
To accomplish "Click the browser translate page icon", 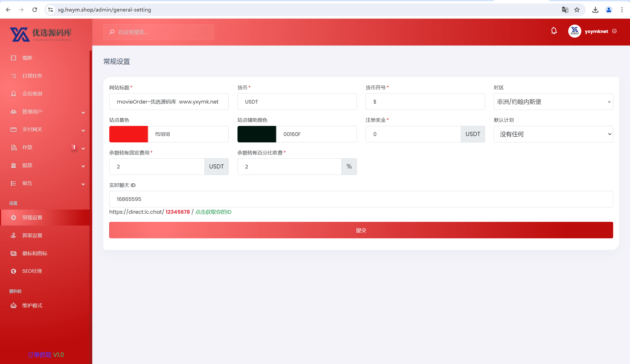I will pos(565,10).
